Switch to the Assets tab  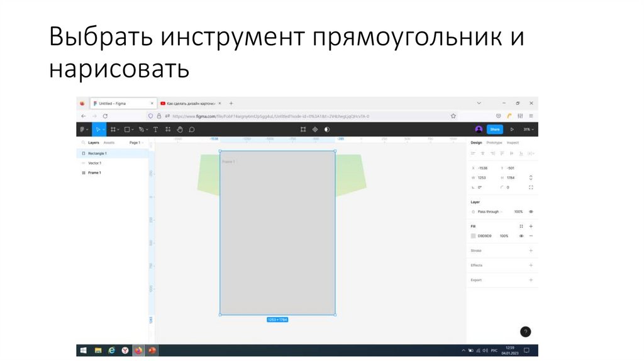coord(109,143)
